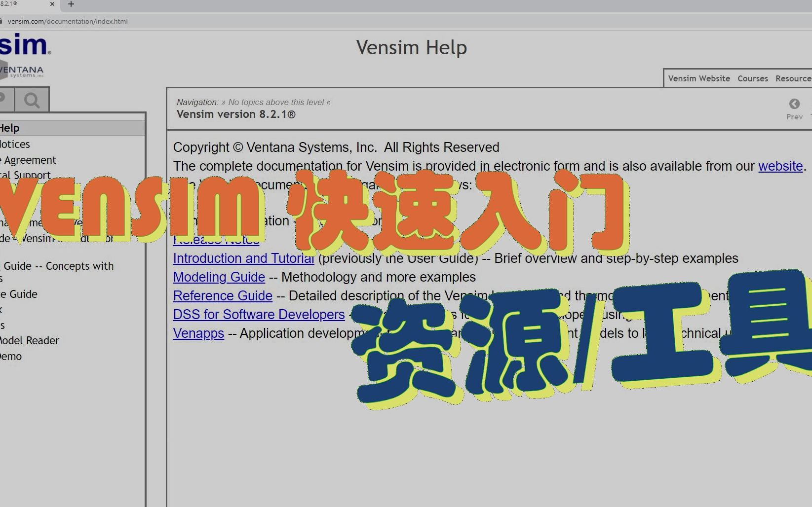
Task: Select Technical Support topic in sidebar
Action: [25, 175]
